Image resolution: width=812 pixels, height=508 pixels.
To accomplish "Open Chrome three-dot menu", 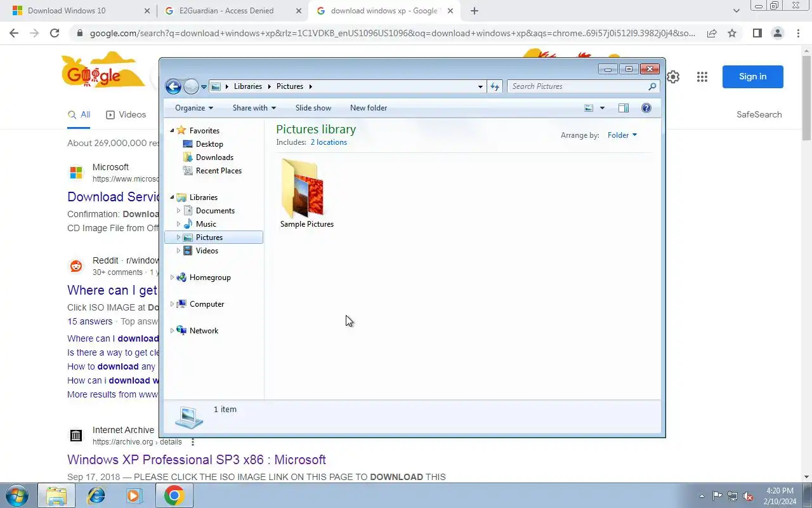I will pos(798,33).
